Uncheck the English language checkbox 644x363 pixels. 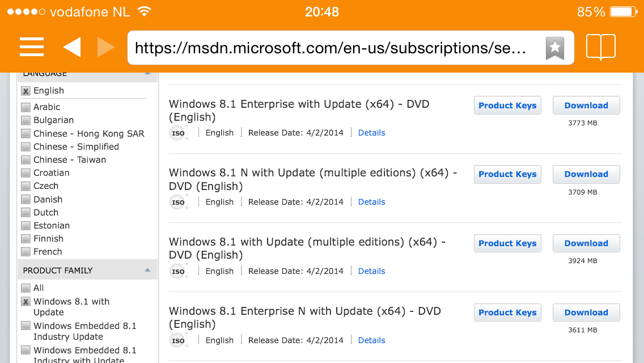point(26,91)
